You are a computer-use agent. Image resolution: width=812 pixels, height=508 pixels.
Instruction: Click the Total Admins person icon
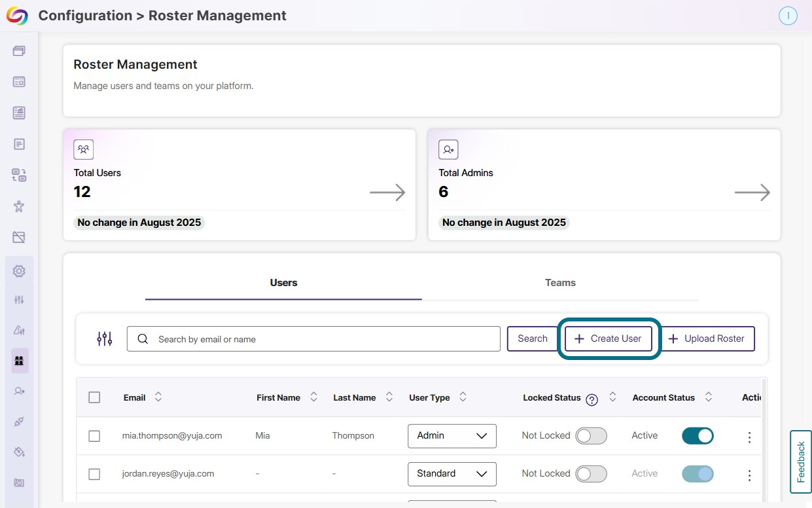tap(448, 149)
